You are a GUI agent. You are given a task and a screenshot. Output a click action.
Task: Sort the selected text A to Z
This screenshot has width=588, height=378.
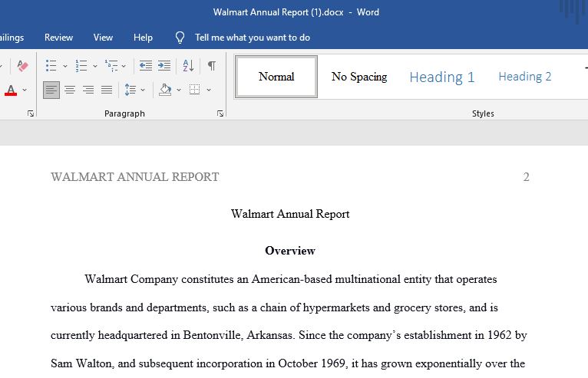pyautogui.click(x=188, y=66)
